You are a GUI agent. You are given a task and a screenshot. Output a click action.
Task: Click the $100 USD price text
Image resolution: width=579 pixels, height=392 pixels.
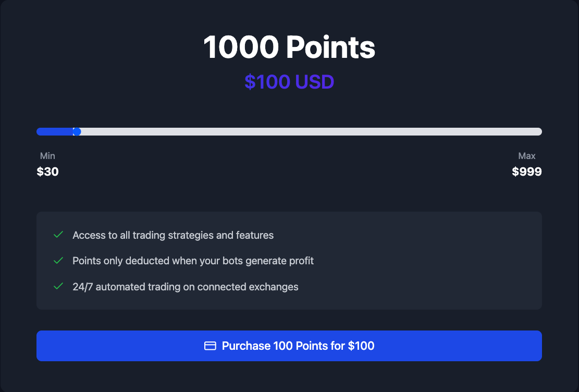289,82
